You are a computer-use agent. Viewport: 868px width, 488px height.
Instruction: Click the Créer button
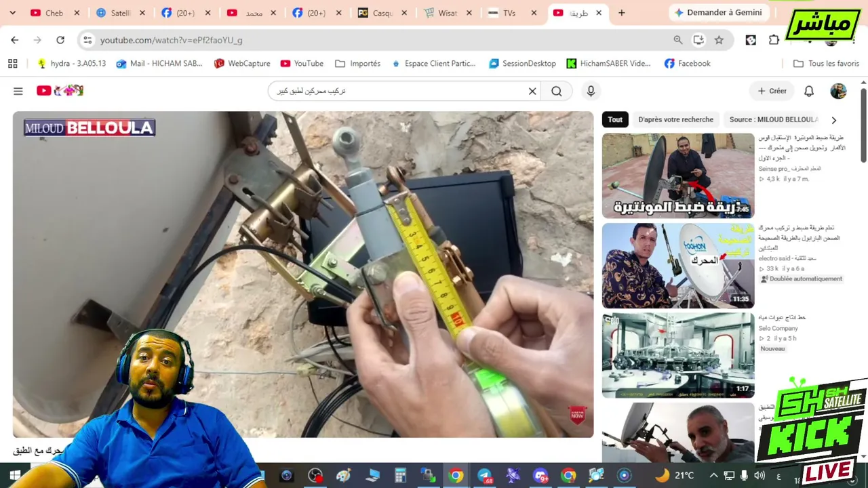coord(772,91)
